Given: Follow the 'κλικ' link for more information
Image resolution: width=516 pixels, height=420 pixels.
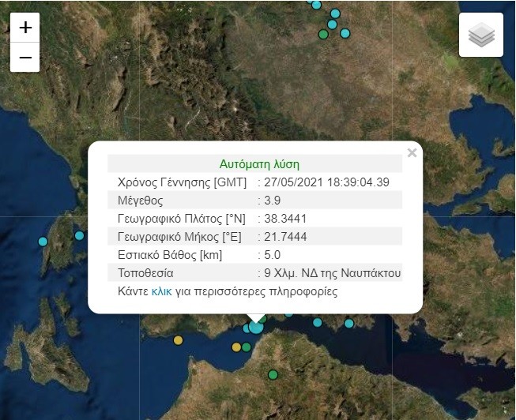Looking at the screenshot, I should pos(161,291).
